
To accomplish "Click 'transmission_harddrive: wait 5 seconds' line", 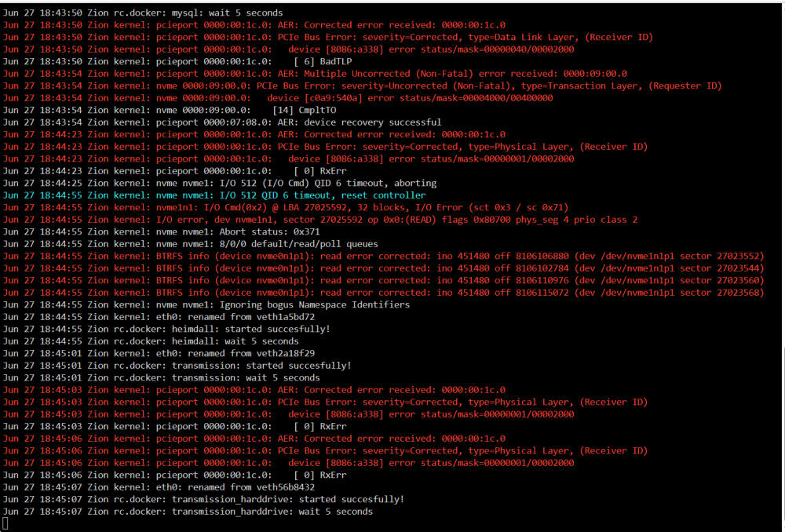I will tap(188, 512).
